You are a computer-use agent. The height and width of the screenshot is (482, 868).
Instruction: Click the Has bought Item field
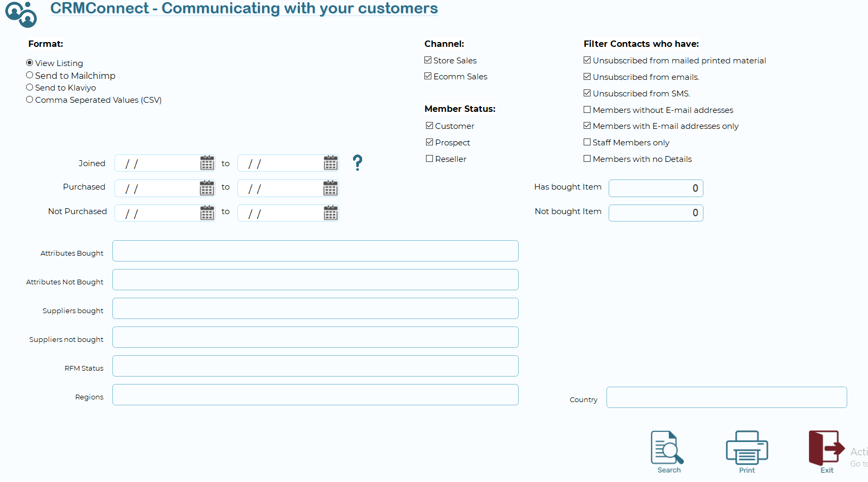[x=656, y=188]
